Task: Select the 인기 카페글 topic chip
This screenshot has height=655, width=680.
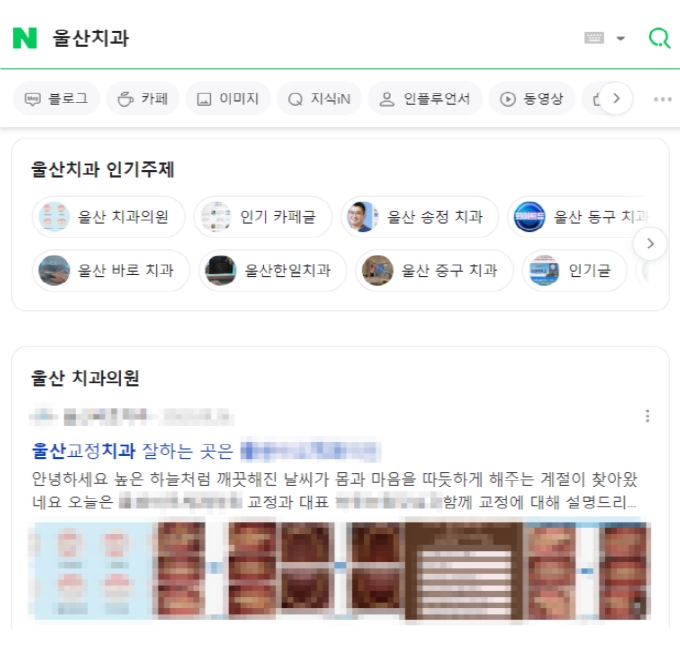Action: [263, 216]
